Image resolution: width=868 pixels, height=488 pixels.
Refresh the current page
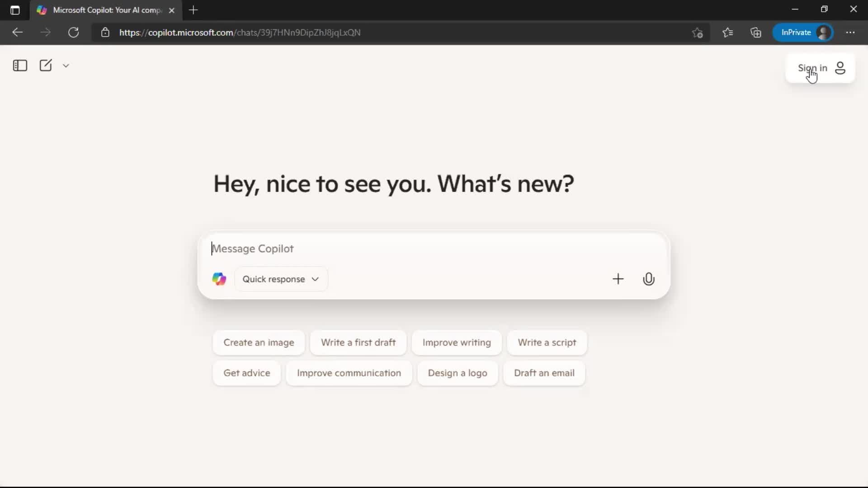coord(73,32)
